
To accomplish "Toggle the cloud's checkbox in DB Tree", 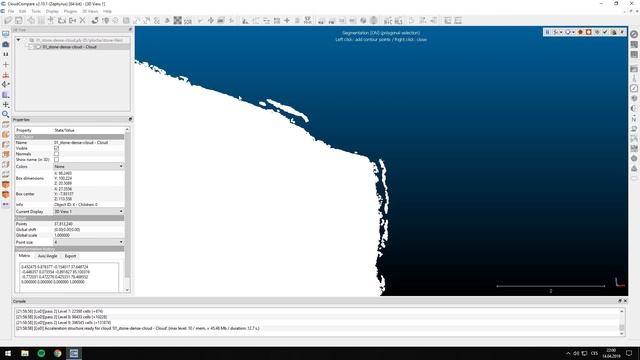I will coord(31,47).
